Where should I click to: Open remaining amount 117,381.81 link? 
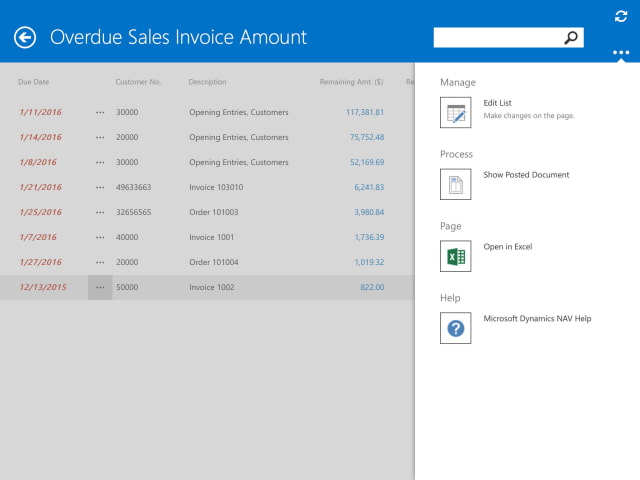[365, 112]
